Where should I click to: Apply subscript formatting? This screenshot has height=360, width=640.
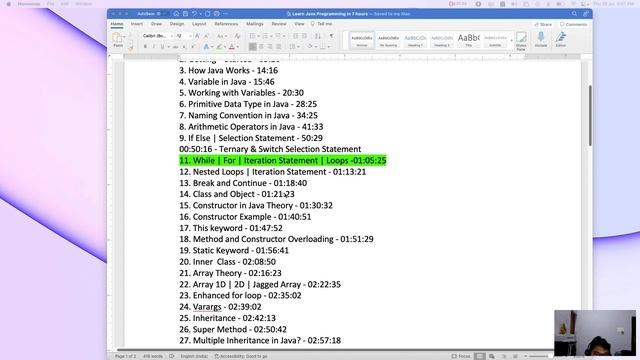coord(184,47)
